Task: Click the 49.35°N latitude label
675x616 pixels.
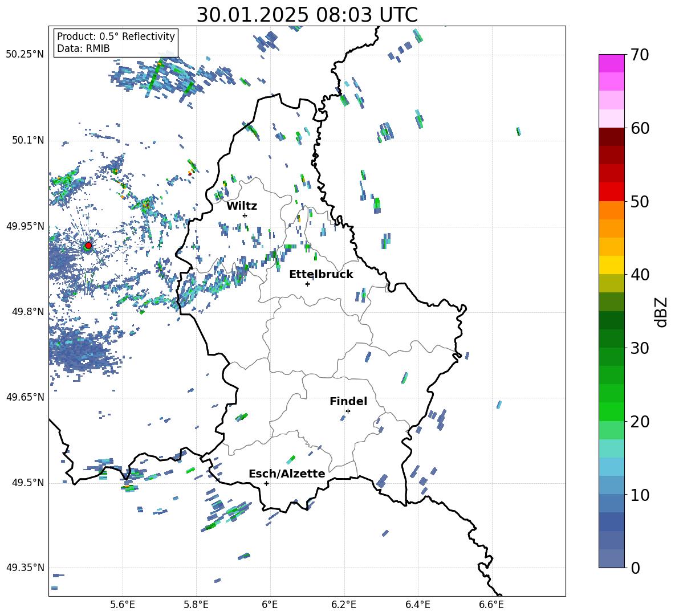Action: click(25, 568)
